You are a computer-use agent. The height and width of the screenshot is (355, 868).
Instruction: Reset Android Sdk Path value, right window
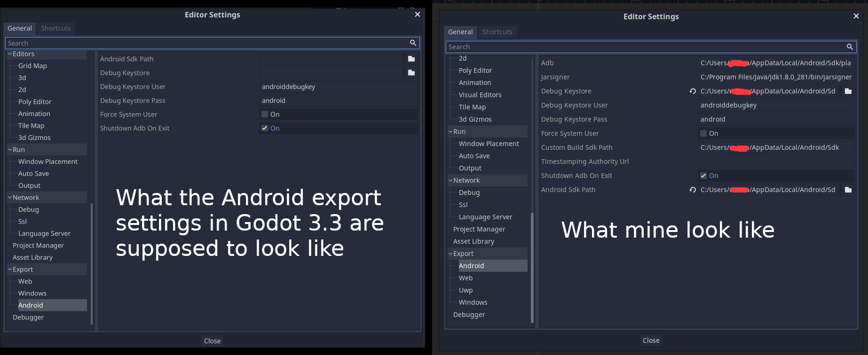[693, 190]
